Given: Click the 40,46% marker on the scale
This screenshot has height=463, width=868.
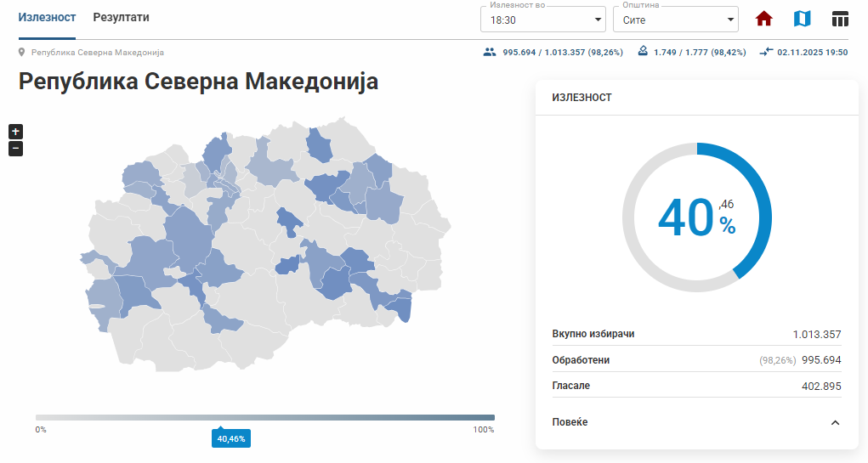Looking at the screenshot, I should click(230, 439).
